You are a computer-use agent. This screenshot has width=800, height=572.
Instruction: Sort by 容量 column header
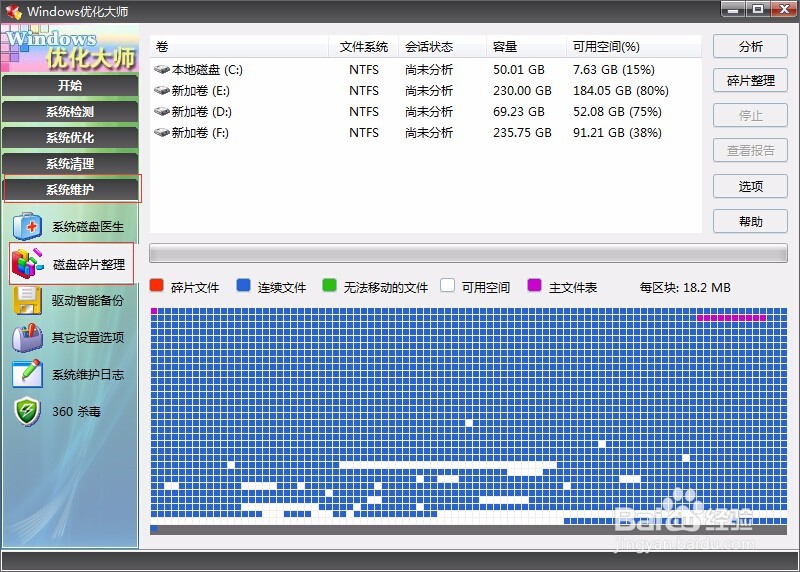(526, 47)
